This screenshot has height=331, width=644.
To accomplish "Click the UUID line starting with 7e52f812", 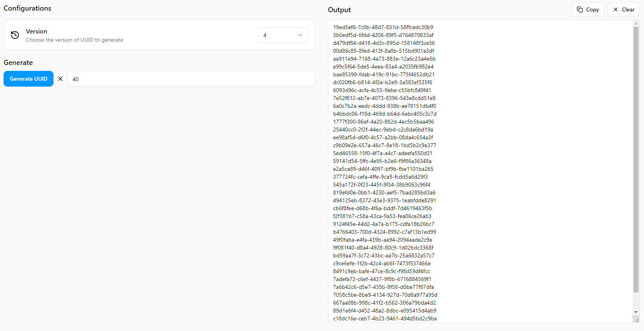I will point(384,98).
